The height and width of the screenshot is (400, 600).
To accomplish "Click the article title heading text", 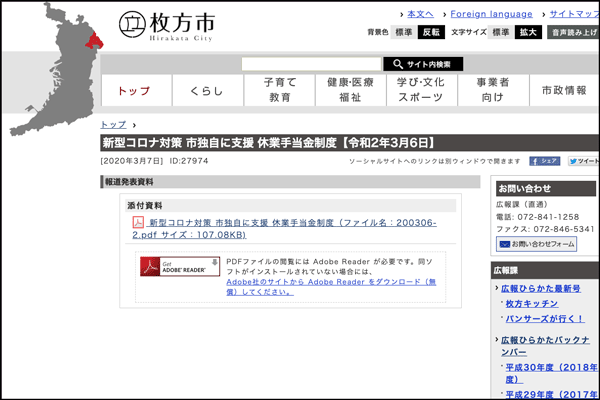I will tap(269, 143).
